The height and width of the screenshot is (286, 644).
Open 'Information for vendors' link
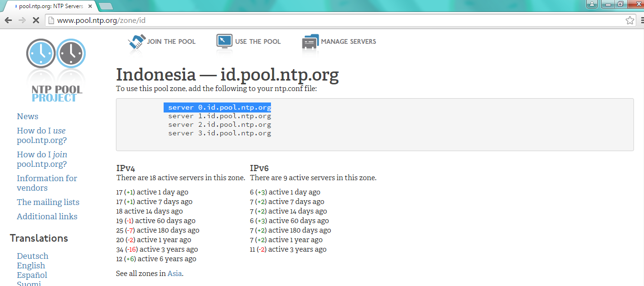coord(47,183)
